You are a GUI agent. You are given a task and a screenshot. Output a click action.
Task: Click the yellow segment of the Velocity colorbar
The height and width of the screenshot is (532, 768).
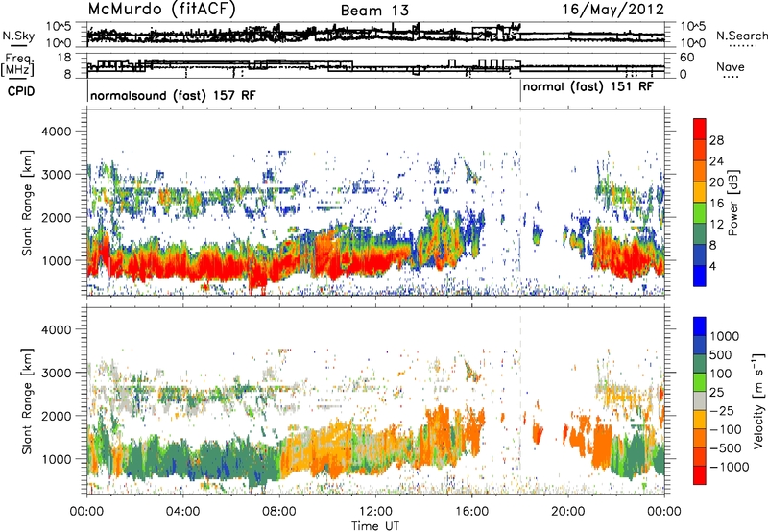coord(700,420)
